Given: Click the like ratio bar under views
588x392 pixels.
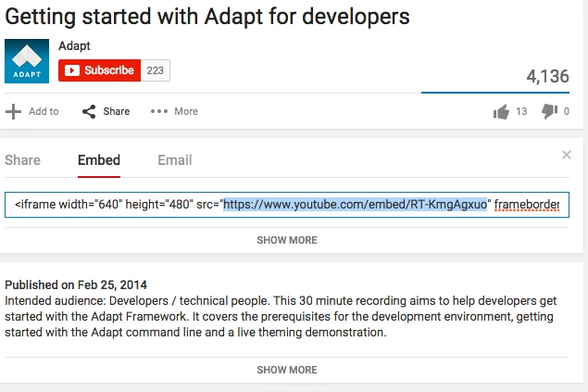Looking at the screenshot, I should tap(495, 92).
